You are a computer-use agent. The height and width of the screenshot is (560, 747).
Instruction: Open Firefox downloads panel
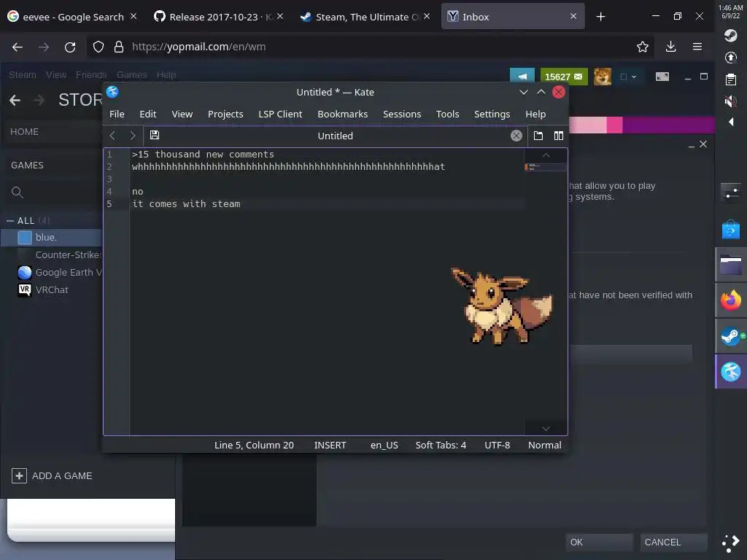tap(670, 47)
